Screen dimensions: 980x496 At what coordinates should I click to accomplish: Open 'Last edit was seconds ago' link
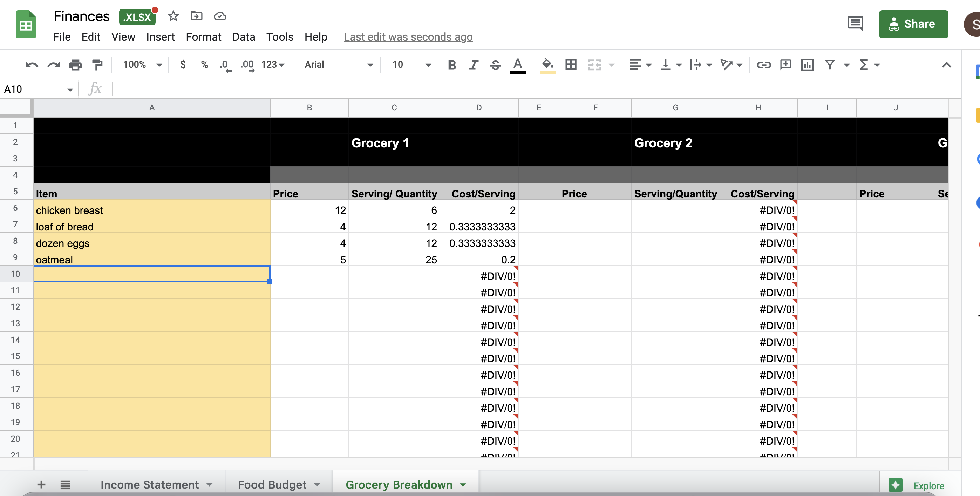pos(408,37)
